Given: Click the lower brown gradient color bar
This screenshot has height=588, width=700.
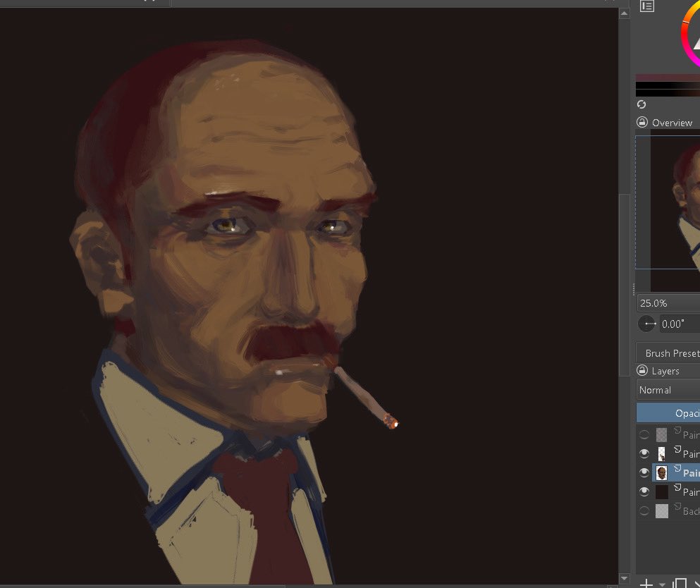Looking at the screenshot, I should tap(668, 93).
